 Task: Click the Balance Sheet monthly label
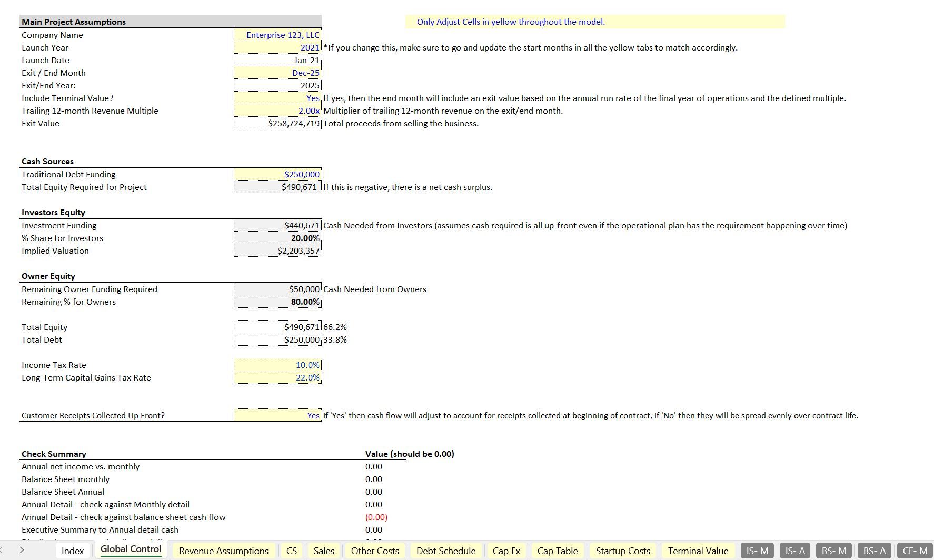coord(65,479)
